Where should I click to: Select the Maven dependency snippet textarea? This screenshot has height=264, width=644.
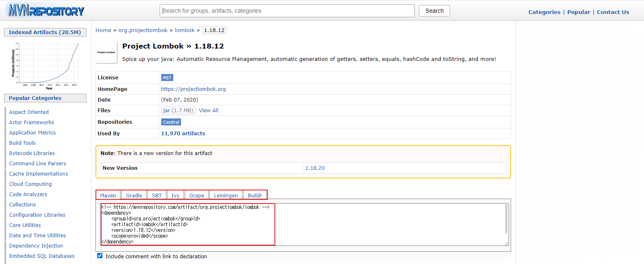pyautogui.click(x=305, y=225)
